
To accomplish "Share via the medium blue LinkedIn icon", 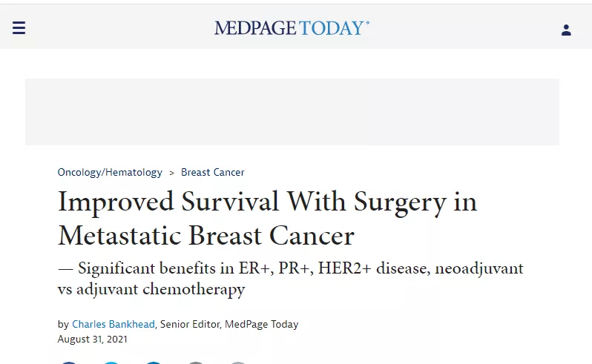I will coord(154,363).
